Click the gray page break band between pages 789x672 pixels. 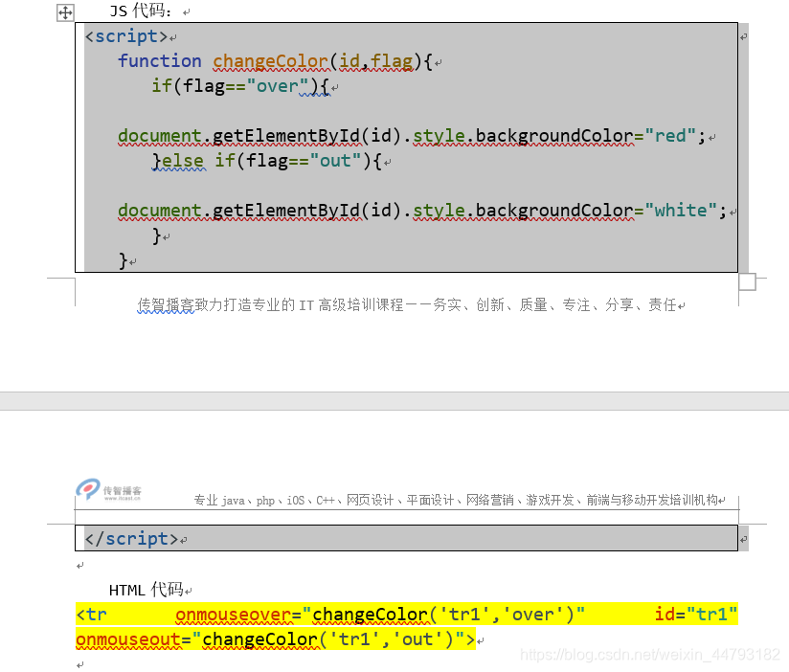[394, 401]
